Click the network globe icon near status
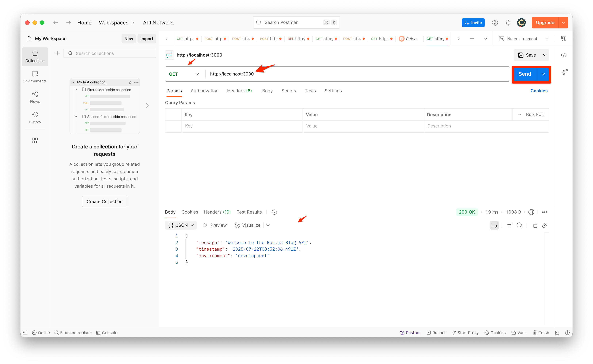 click(531, 212)
